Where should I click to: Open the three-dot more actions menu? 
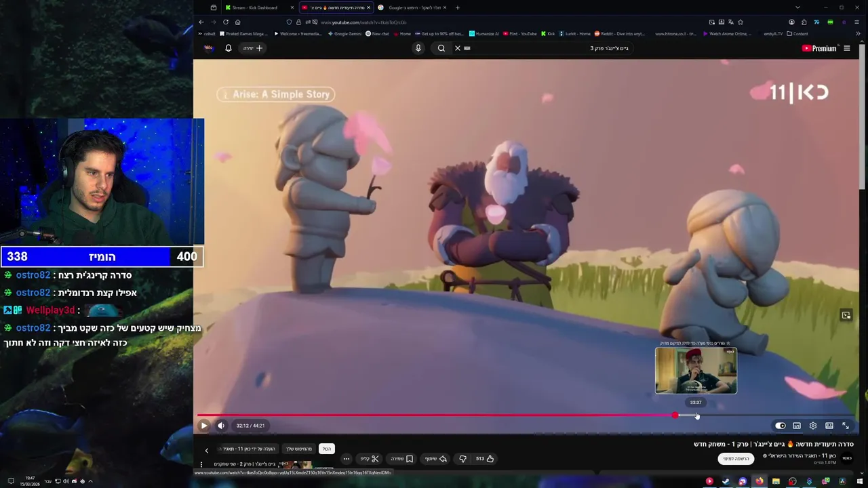coord(347,459)
